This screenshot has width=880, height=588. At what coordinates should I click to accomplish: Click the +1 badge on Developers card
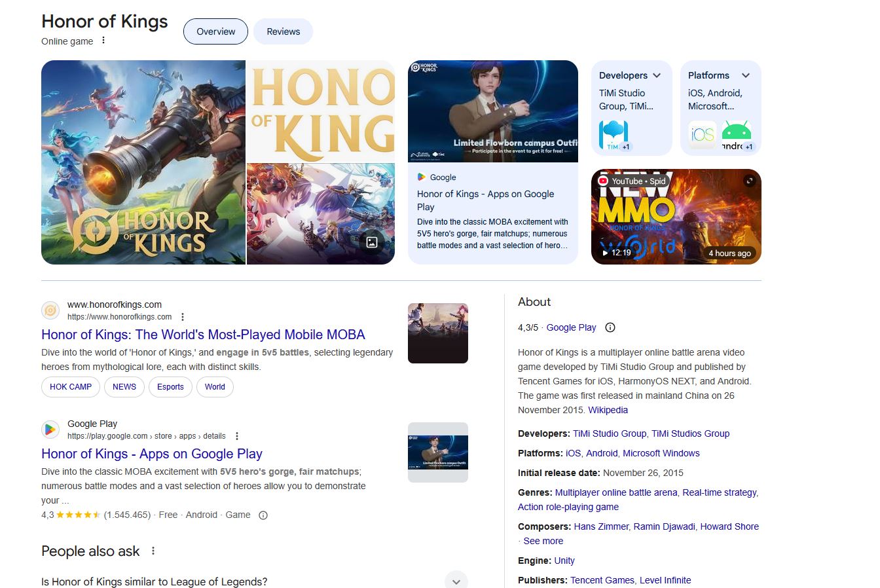point(626,147)
